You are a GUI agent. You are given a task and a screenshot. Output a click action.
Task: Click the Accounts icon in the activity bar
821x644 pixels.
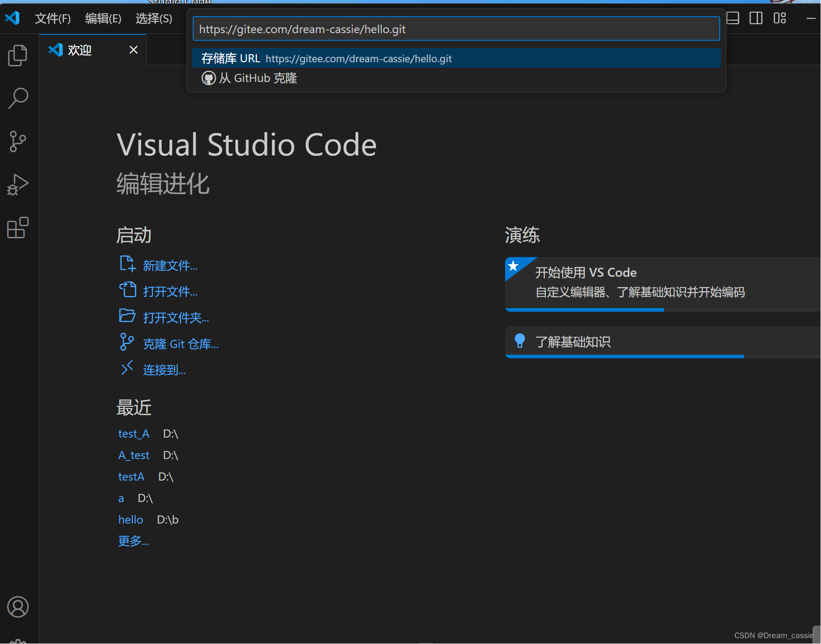click(18, 607)
